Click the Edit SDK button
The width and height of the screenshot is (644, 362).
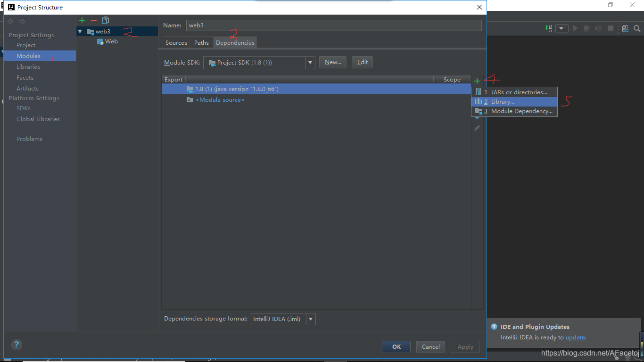click(362, 62)
